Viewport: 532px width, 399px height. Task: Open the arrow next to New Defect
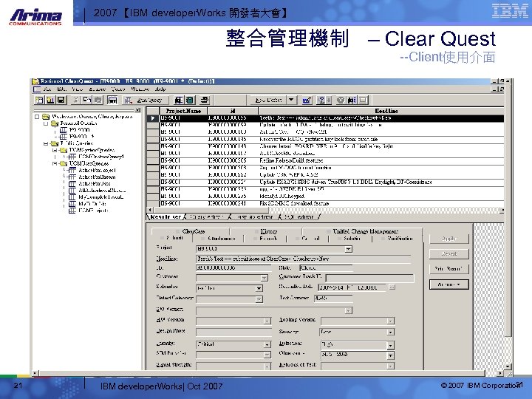tap(291, 100)
